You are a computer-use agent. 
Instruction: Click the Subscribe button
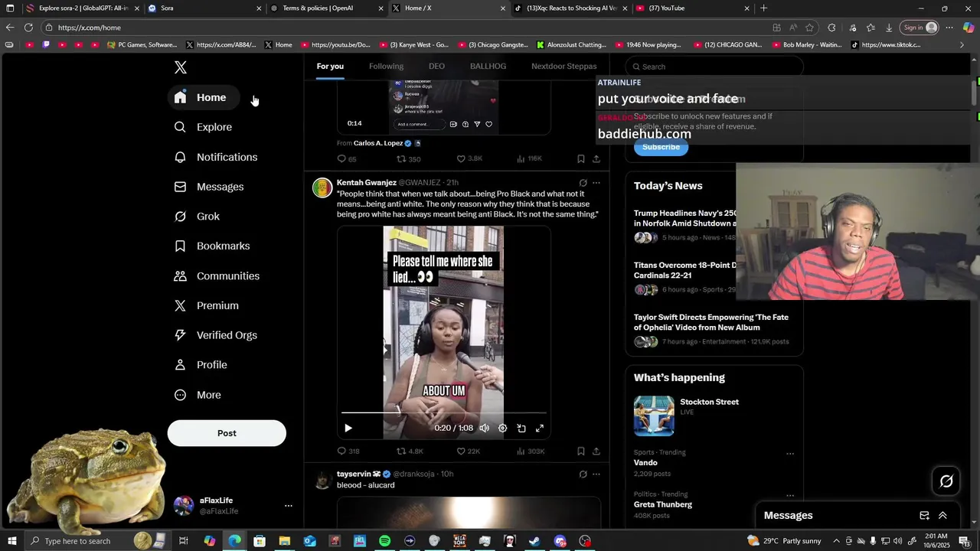coord(661,147)
